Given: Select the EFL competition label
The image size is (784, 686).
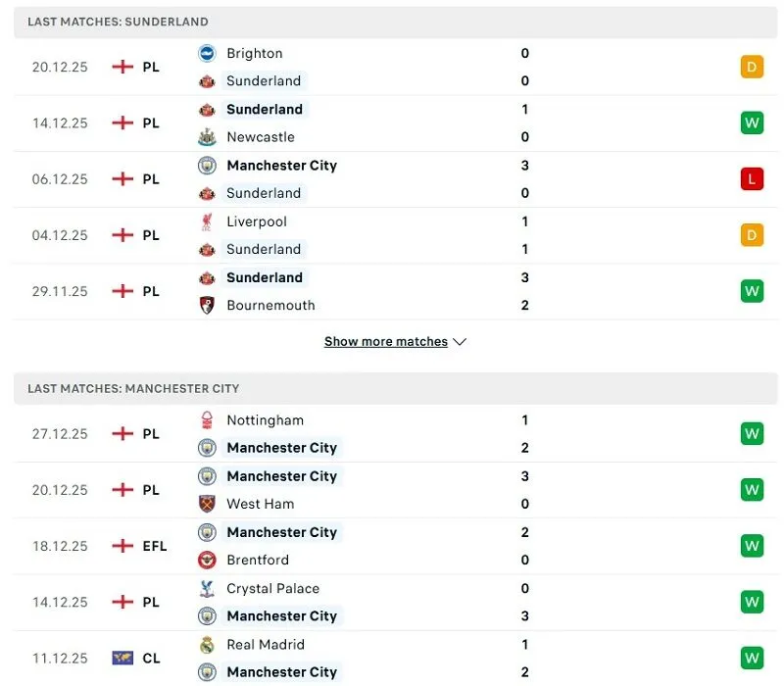Looking at the screenshot, I should tap(155, 546).
